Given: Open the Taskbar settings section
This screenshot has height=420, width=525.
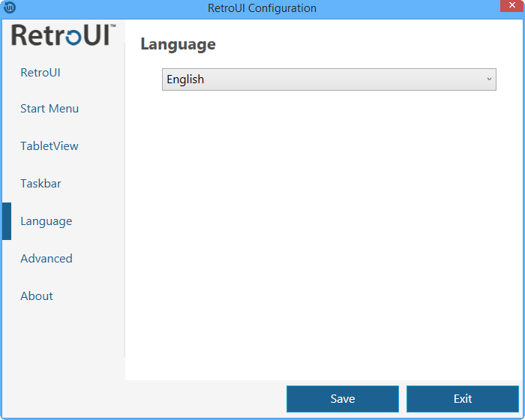Looking at the screenshot, I should 40,184.
